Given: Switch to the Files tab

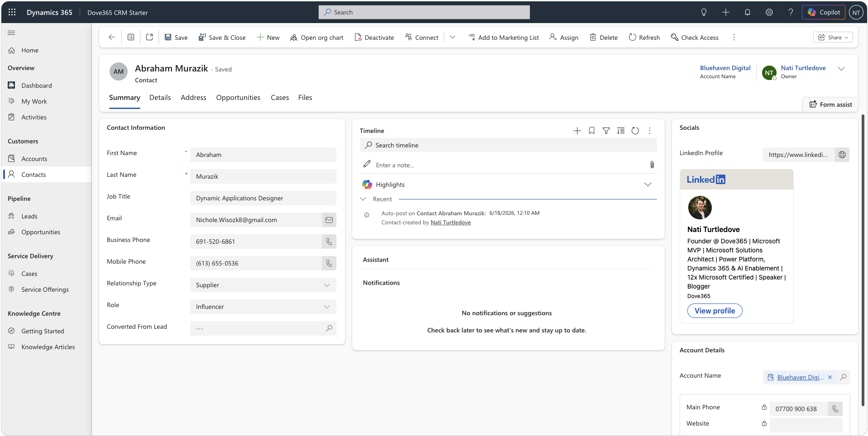Looking at the screenshot, I should click(x=305, y=98).
